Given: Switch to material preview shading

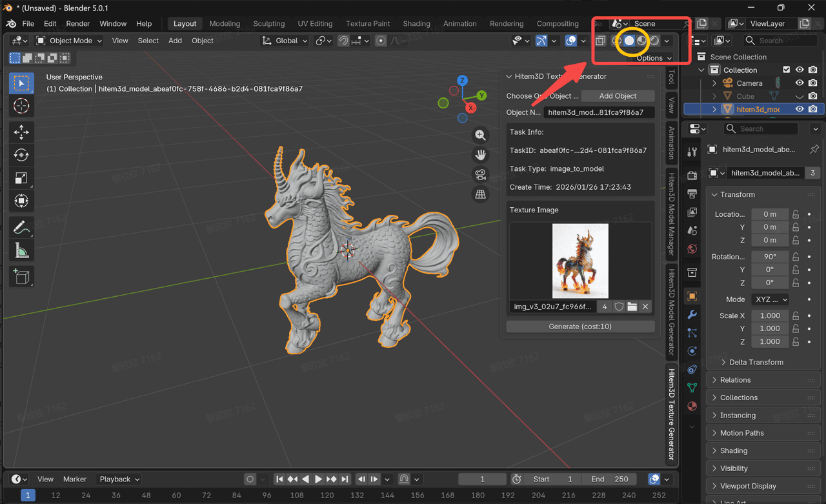Looking at the screenshot, I should click(642, 41).
